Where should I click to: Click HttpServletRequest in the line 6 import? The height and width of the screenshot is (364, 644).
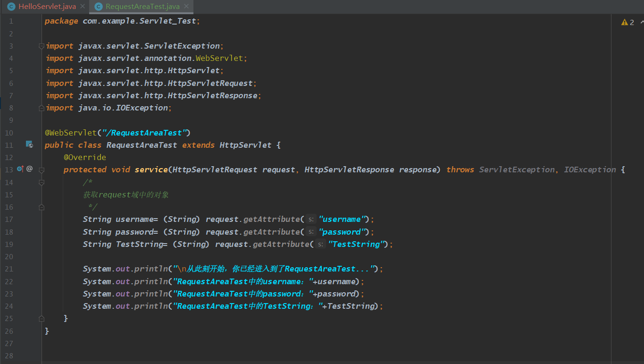click(210, 83)
